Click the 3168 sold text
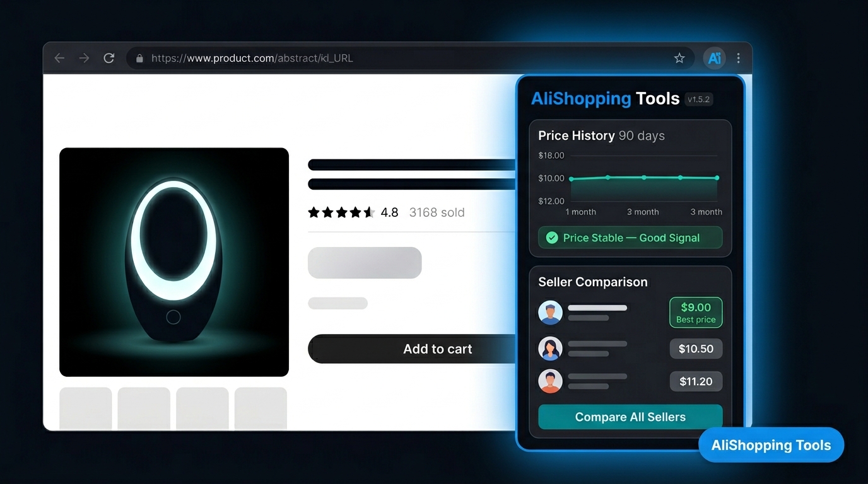The image size is (868, 484). pos(437,212)
